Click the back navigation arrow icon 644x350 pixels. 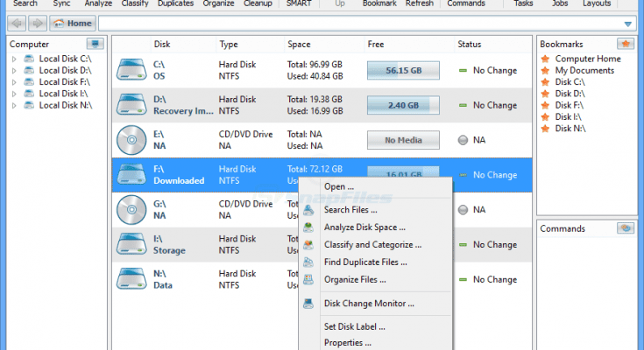click(18, 24)
